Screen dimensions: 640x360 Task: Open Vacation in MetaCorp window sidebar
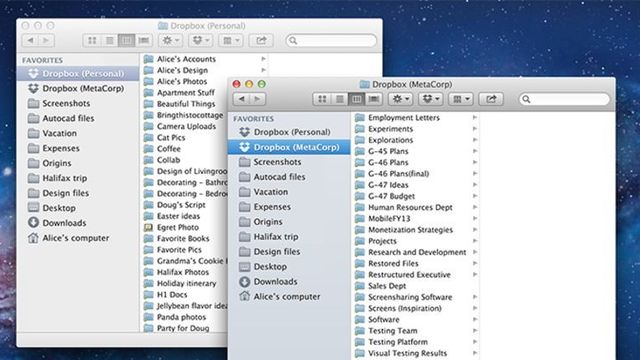[x=289, y=192]
